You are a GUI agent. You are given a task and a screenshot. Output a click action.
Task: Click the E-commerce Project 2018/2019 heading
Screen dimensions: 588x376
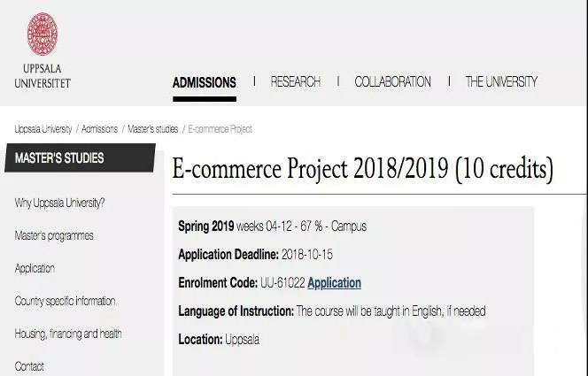pos(362,169)
